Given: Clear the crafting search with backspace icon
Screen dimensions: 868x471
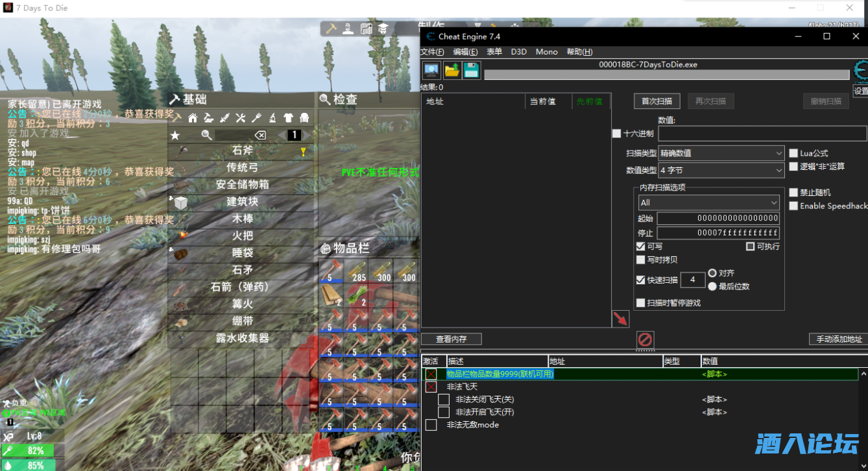Looking at the screenshot, I should point(259,135).
